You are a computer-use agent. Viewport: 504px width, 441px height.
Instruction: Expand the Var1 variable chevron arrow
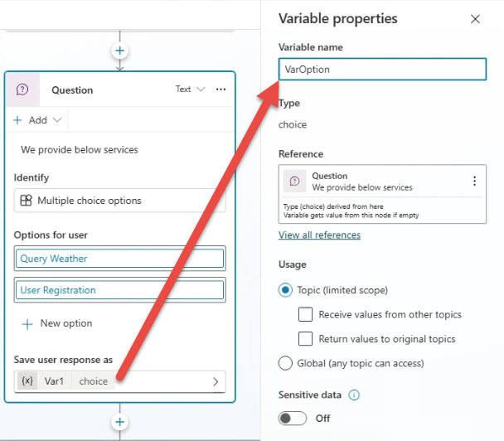coord(216,381)
